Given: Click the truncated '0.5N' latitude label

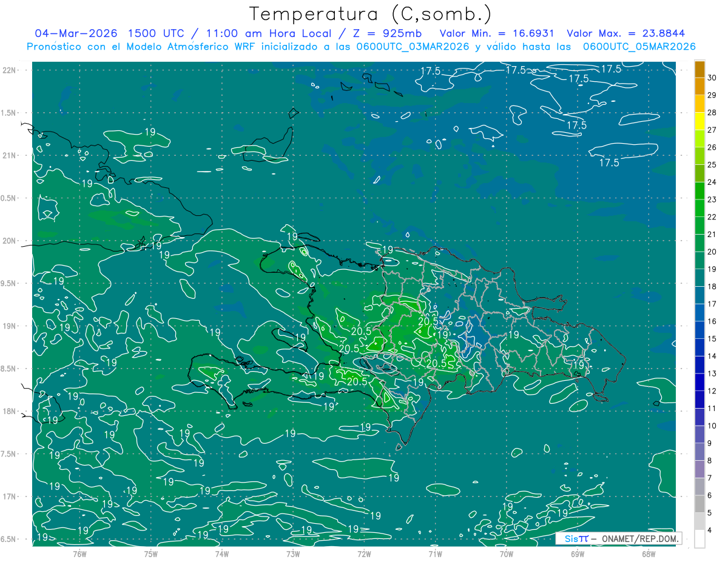Looking at the screenshot, I should 8,198.
